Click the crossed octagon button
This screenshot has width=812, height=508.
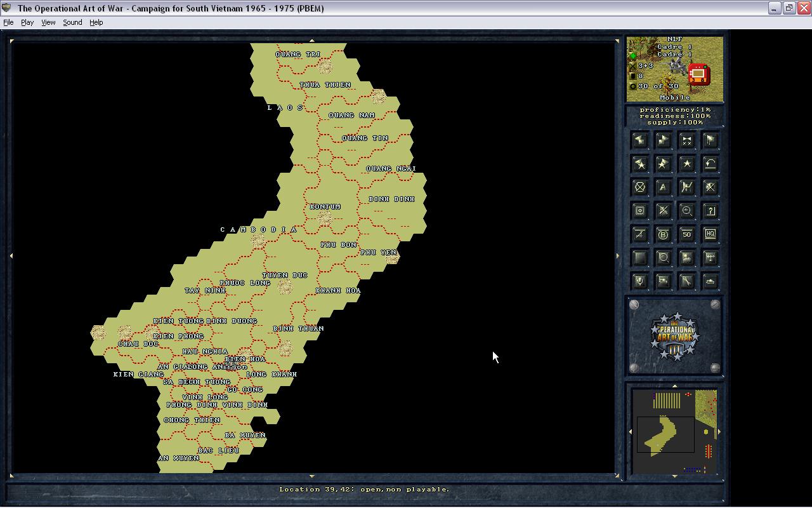(639, 187)
